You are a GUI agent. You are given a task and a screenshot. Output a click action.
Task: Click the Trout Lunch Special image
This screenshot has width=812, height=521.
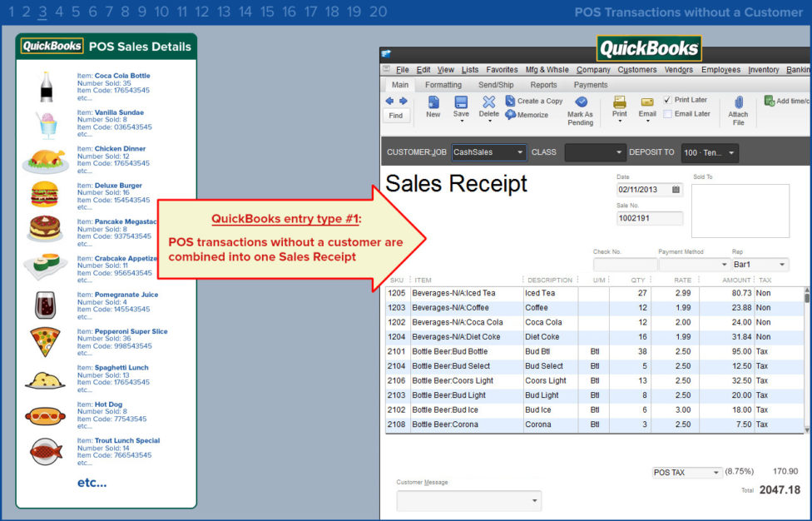46,452
